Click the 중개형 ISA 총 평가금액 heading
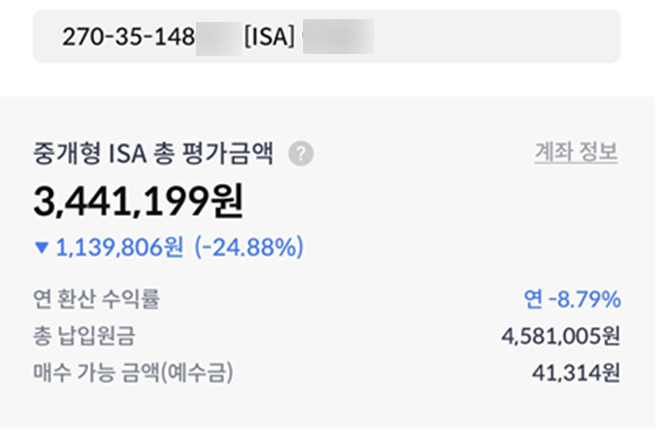Screen dimensions: 656x434 point(157,154)
